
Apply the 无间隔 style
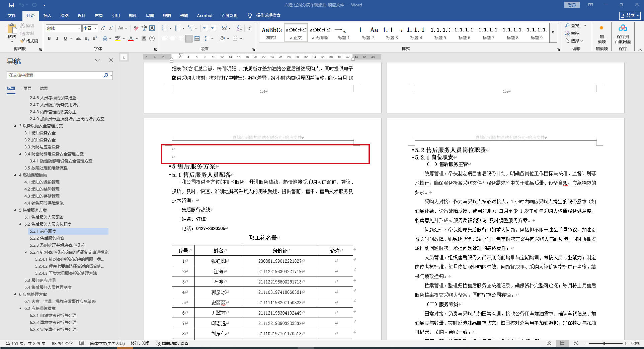[x=320, y=33]
